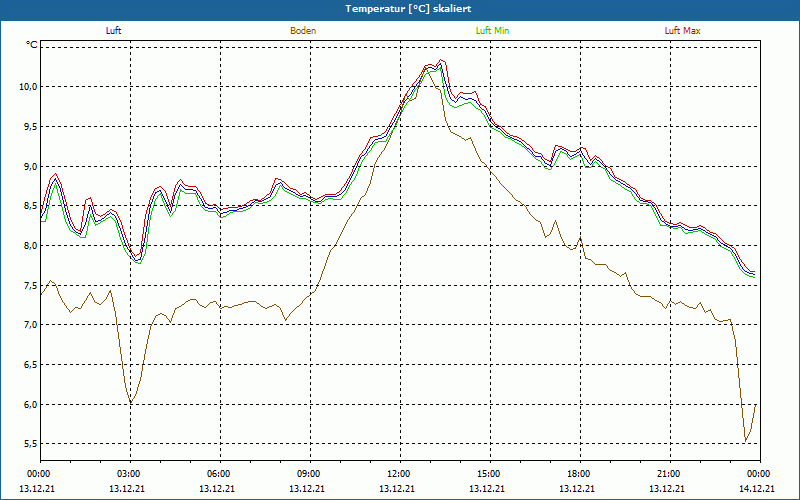This screenshot has height=500, width=800.
Task: Select the °C unit label on y-axis
Action: (32, 45)
